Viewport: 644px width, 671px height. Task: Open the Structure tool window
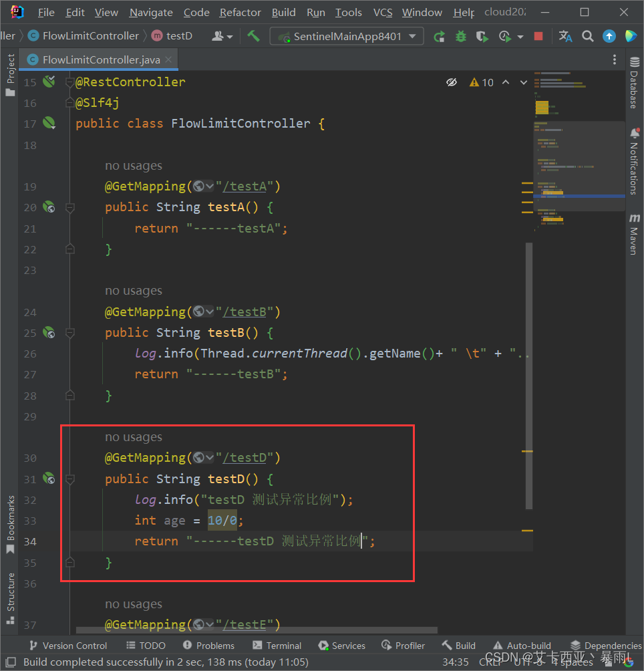coord(10,598)
